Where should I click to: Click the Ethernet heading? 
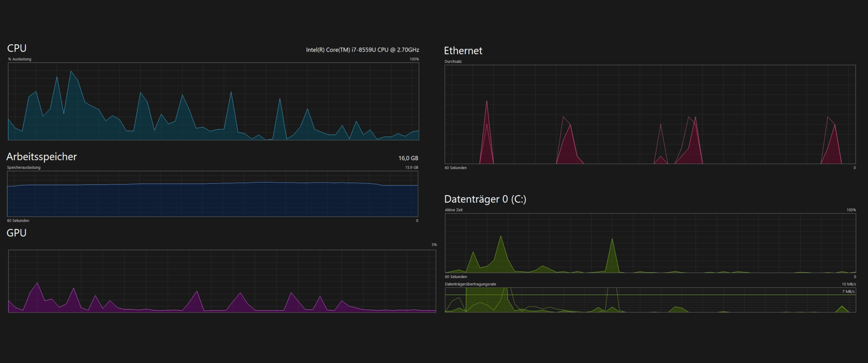[463, 51]
